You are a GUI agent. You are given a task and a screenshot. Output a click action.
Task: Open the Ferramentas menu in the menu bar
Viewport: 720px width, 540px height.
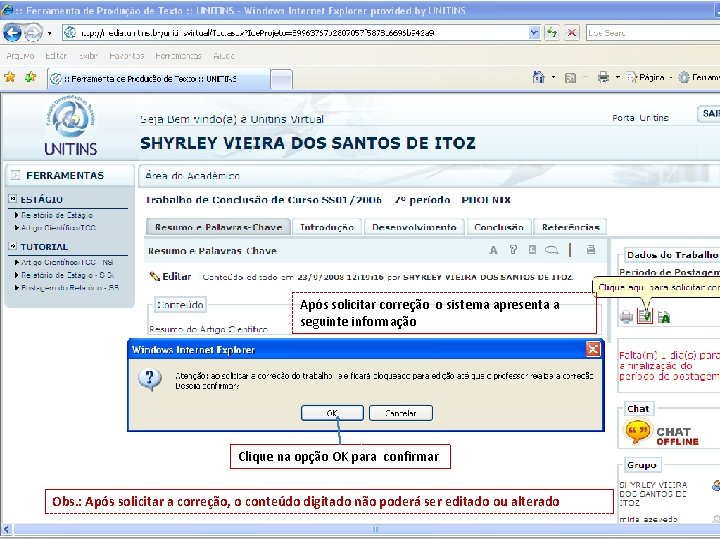pos(178,56)
